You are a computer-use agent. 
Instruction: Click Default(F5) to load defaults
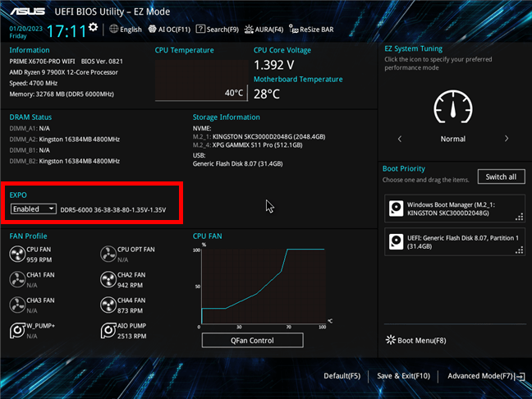click(342, 376)
